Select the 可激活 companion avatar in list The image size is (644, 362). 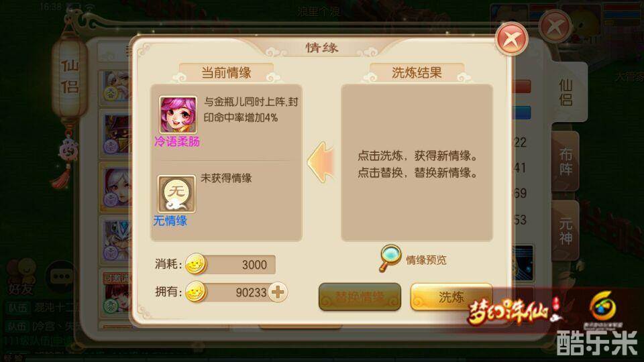(x=116, y=292)
